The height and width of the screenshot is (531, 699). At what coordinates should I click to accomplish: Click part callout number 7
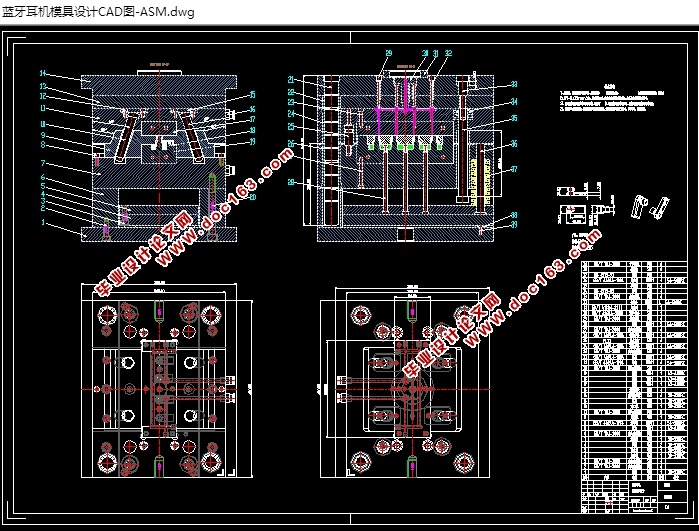coord(43,163)
